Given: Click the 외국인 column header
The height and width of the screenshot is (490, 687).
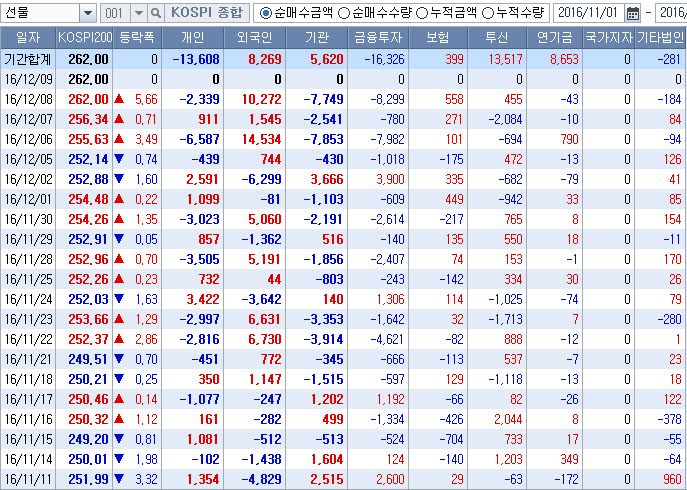Looking at the screenshot, I should [255, 38].
